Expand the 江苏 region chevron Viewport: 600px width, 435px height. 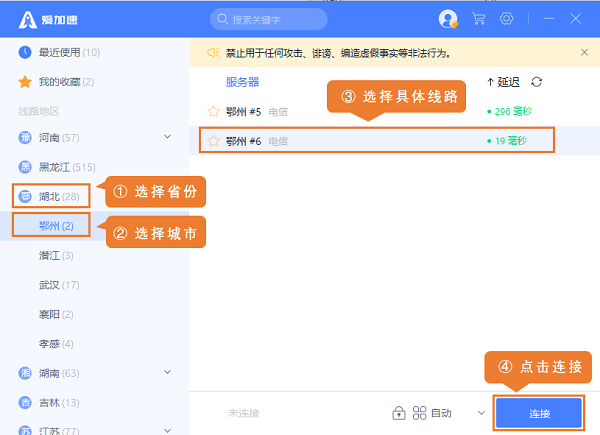pos(167,430)
